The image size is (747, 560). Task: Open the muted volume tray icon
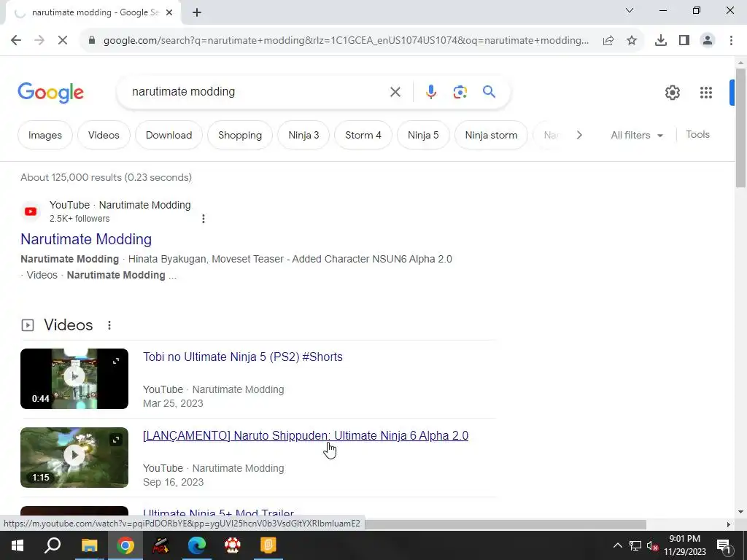(653, 545)
